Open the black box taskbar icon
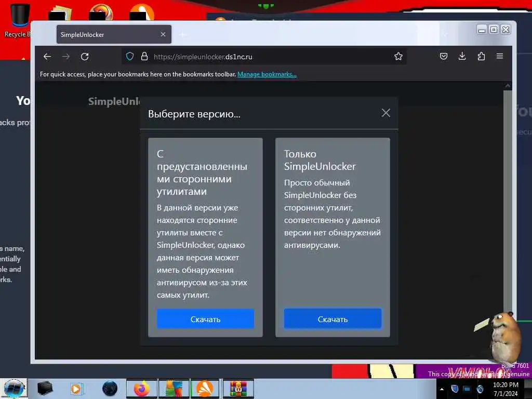This screenshot has width=532, height=399. click(45, 388)
